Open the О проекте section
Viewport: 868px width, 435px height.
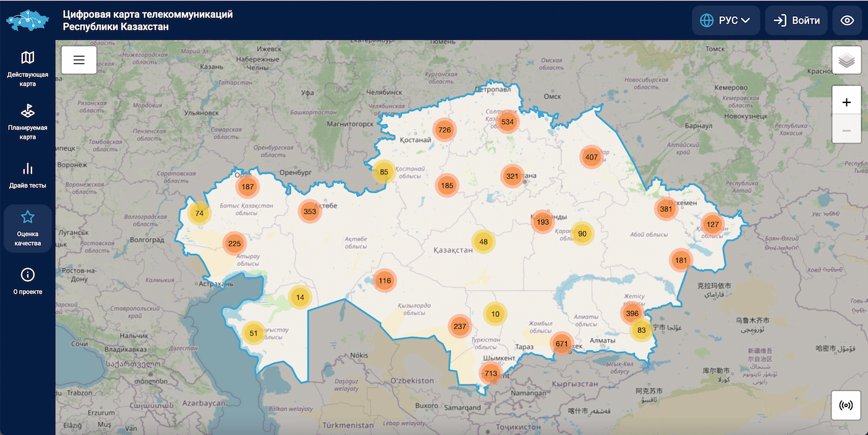tap(27, 281)
